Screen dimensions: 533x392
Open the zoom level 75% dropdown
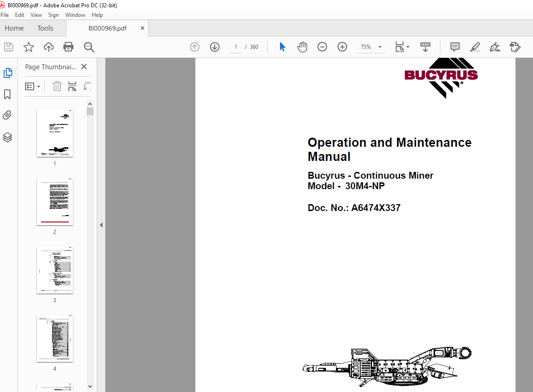(x=380, y=47)
